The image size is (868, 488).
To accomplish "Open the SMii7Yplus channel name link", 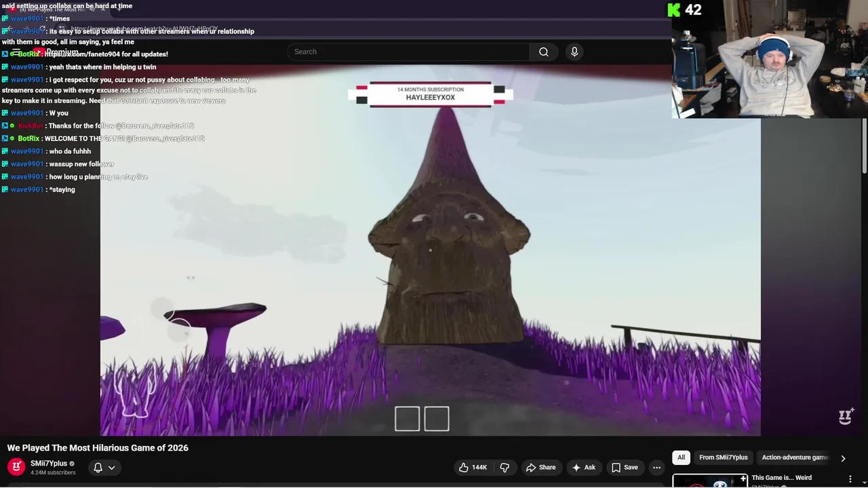I will pos(49,464).
